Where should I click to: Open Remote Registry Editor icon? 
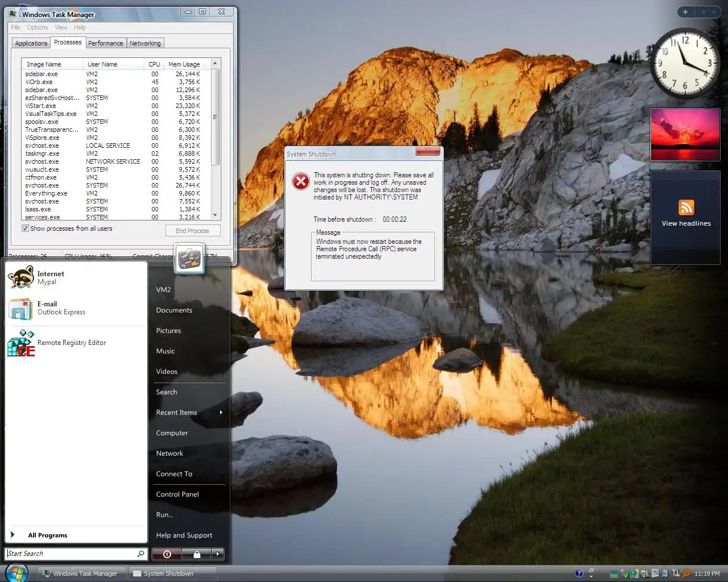tap(21, 343)
